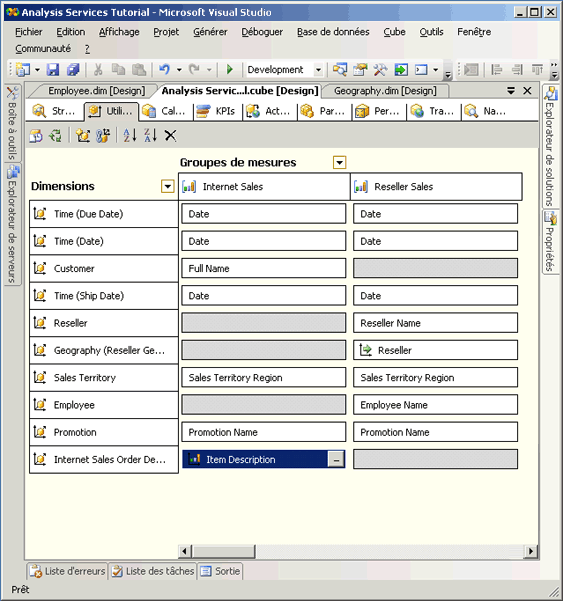The image size is (563, 601).
Task: Click the Internet Sales measure group icon
Action: click(x=189, y=187)
